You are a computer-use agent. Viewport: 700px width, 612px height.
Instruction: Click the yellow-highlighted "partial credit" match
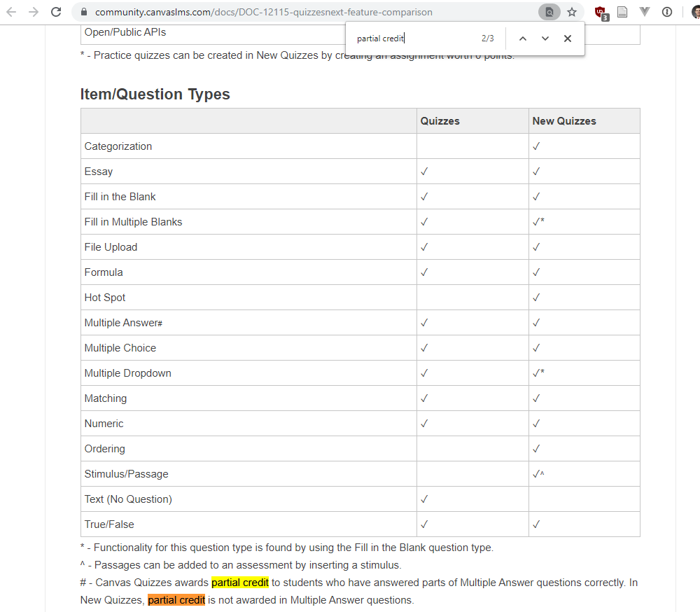pos(240,583)
